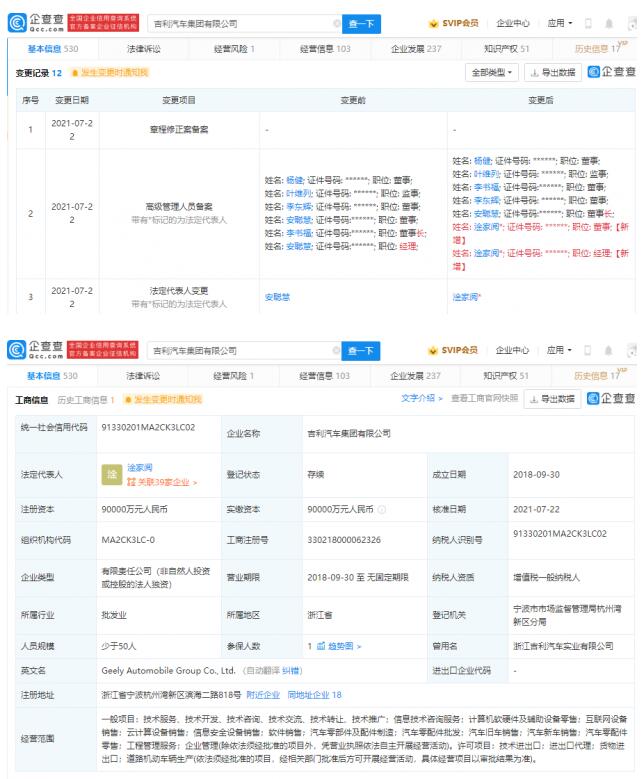Click 工商注册号 value 330218000062326
The width and height of the screenshot is (643, 779).
tap(344, 540)
